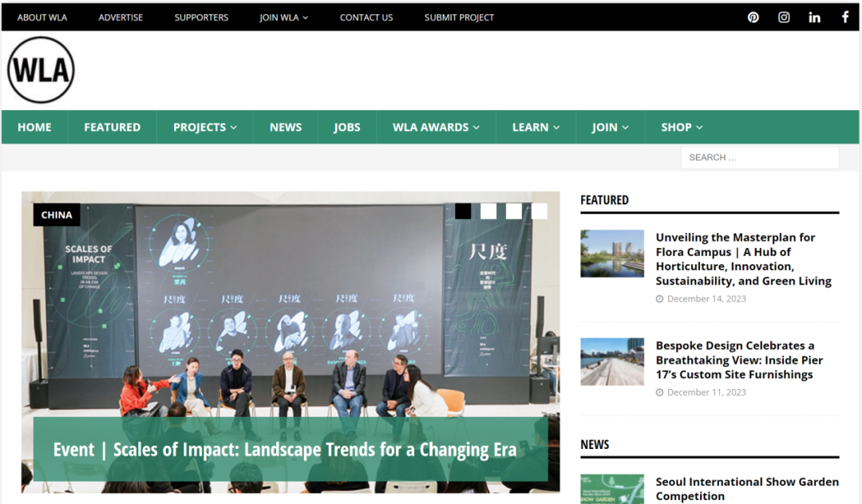The height and width of the screenshot is (504, 862).
Task: Open the ABOUT WLA link
Action: click(x=42, y=18)
